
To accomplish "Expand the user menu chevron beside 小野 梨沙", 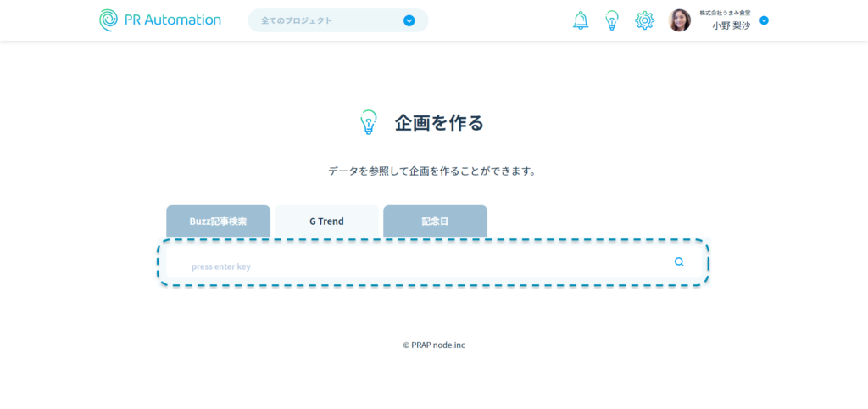I will [764, 20].
